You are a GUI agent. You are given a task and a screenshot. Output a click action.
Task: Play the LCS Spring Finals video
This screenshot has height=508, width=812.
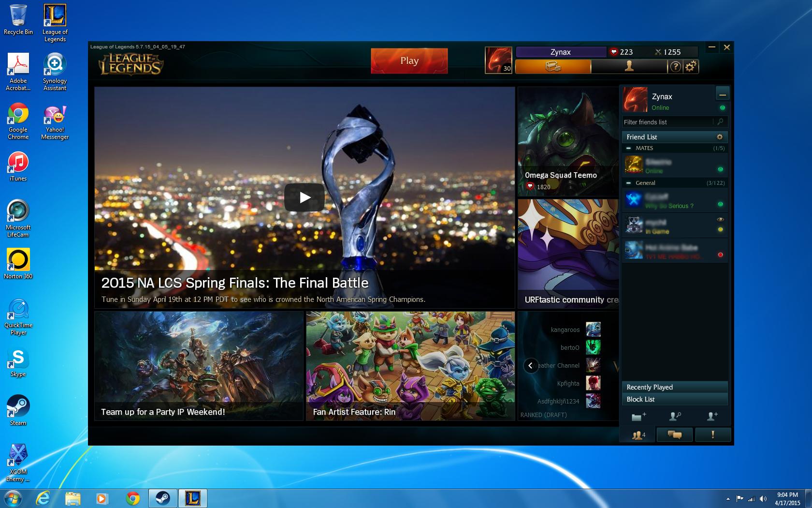(304, 197)
